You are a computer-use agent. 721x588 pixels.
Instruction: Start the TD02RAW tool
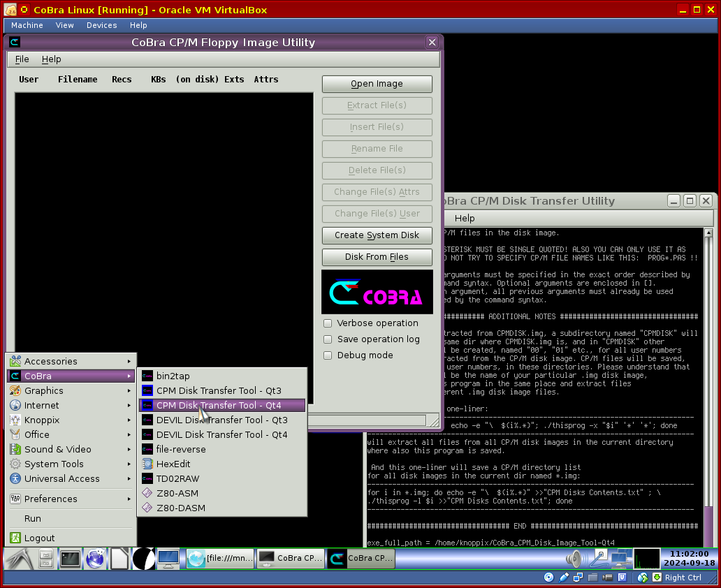[x=177, y=478]
